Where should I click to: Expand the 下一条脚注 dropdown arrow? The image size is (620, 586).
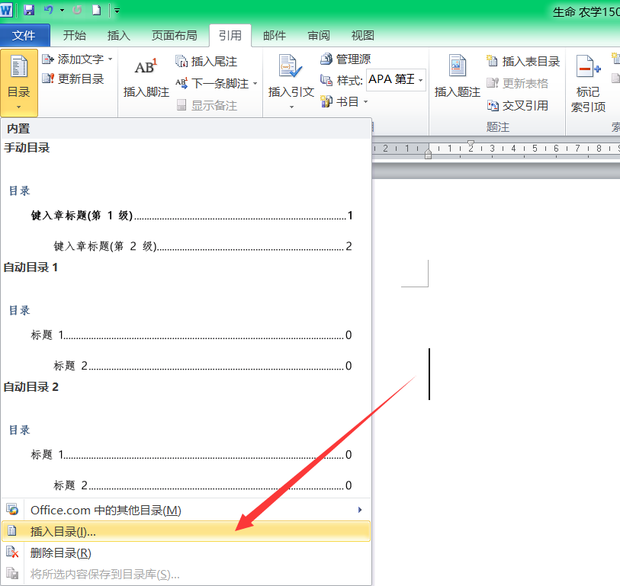pyautogui.click(x=255, y=83)
